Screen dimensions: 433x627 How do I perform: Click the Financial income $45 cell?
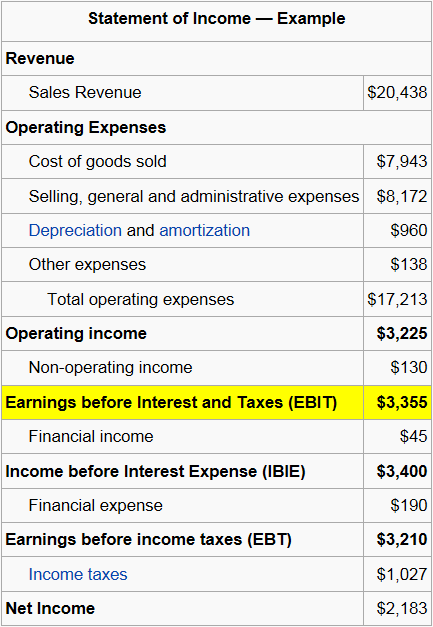coord(397,437)
